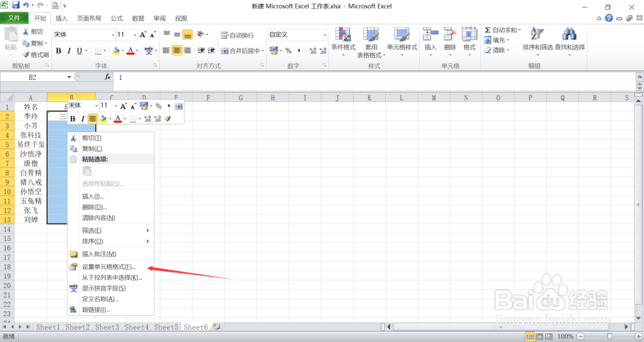
Task: Choose 清除内容(N) from context menu
Action: [x=111, y=218]
